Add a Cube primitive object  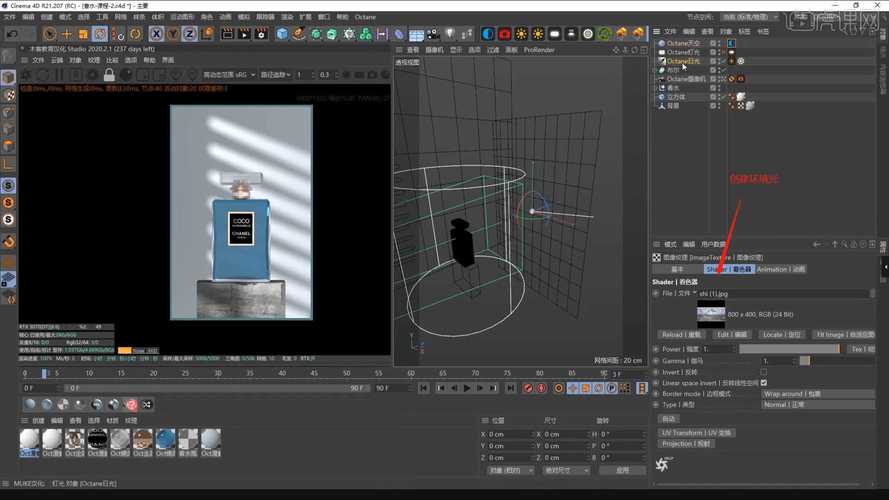pyautogui.click(x=282, y=35)
